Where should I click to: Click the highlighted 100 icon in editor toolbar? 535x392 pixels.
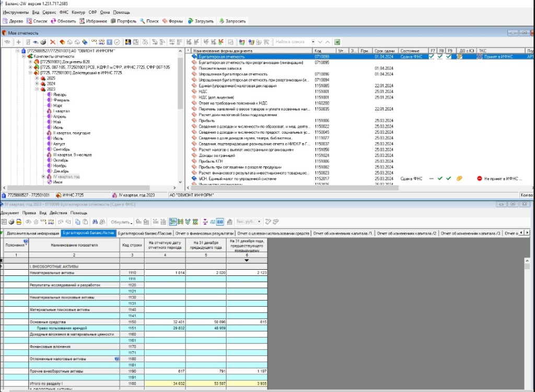click(x=220, y=222)
